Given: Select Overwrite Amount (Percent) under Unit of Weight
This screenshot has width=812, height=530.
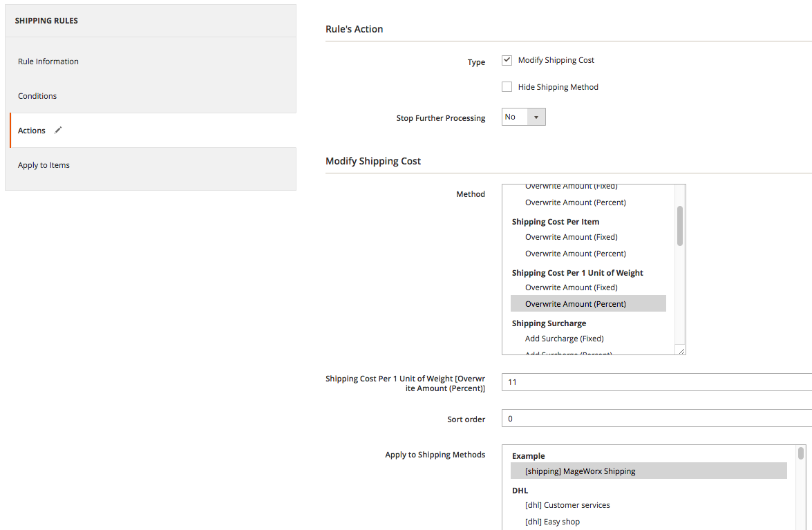Looking at the screenshot, I should tap(576, 304).
